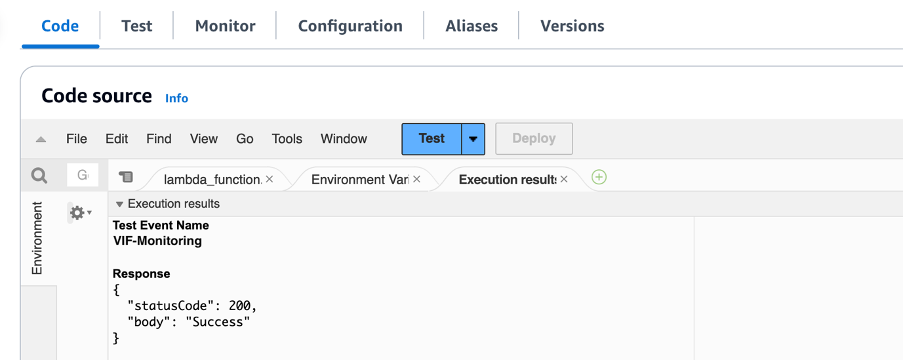Open the Window menu
The height and width of the screenshot is (360, 904).
344,139
